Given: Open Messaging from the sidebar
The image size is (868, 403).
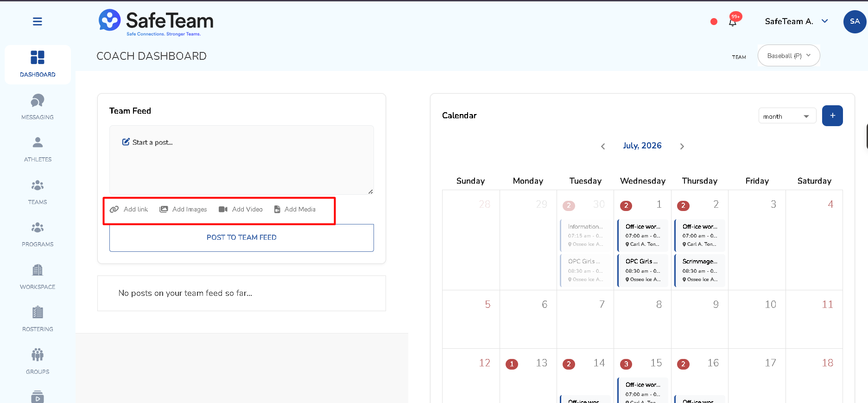Looking at the screenshot, I should pyautogui.click(x=38, y=107).
